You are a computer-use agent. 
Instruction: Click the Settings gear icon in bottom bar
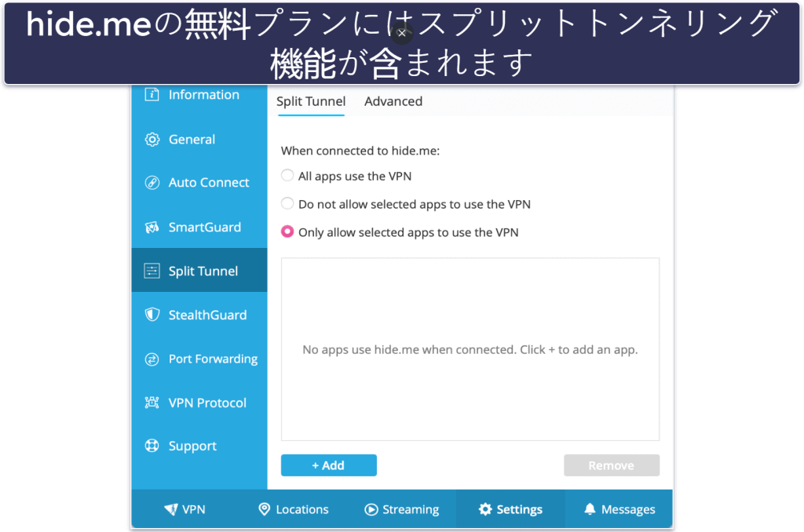tap(485, 509)
